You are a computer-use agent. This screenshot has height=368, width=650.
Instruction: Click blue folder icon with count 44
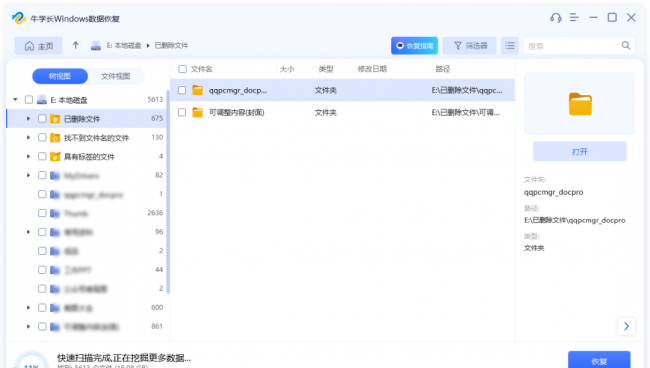click(55, 270)
